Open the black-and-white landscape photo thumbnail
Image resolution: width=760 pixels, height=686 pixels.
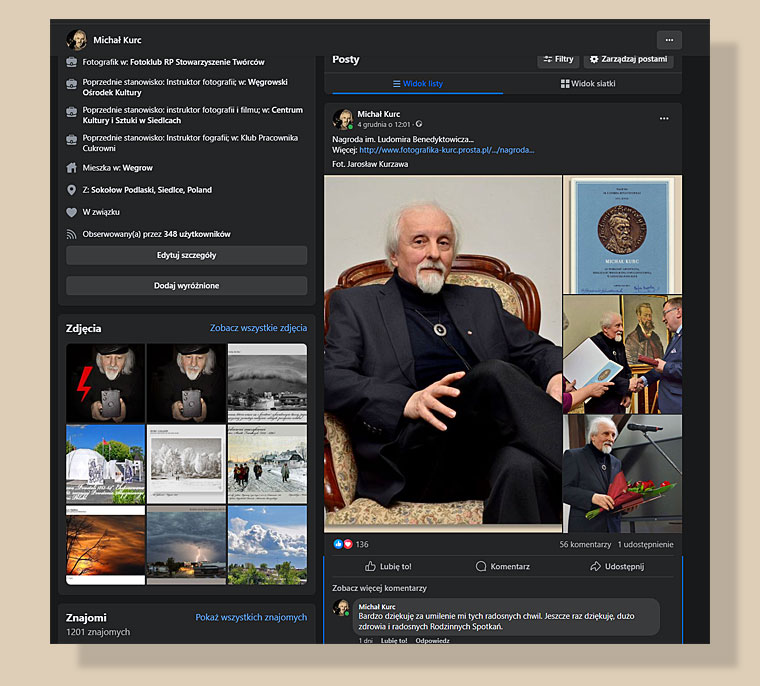[267, 383]
